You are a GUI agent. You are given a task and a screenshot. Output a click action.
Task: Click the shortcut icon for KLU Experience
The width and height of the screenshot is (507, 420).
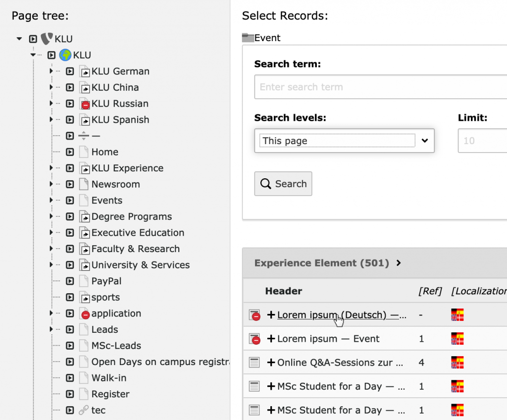click(x=84, y=168)
